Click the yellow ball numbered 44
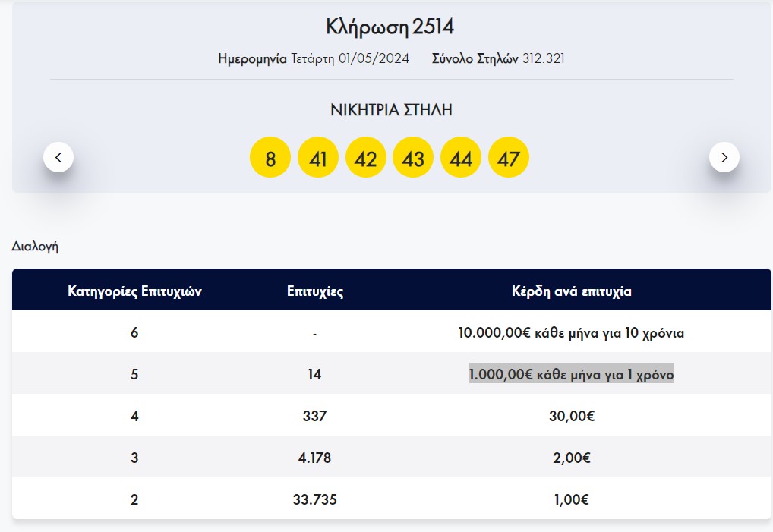Image resolution: width=773 pixels, height=532 pixels. pyautogui.click(x=461, y=158)
